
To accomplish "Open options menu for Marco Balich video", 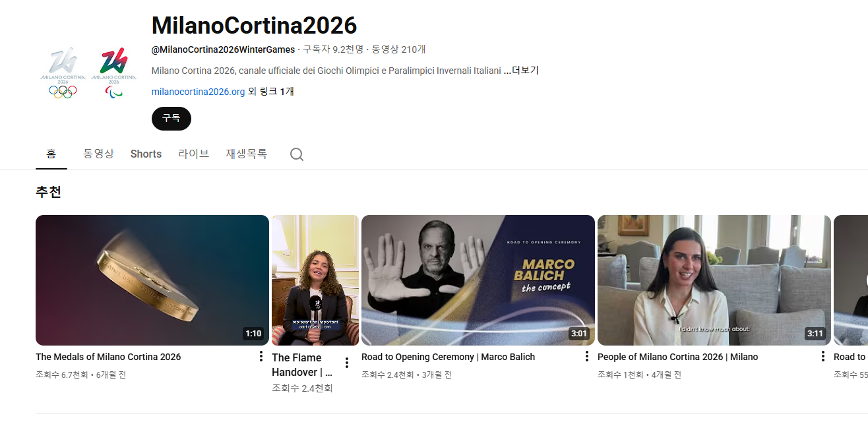I will (587, 357).
